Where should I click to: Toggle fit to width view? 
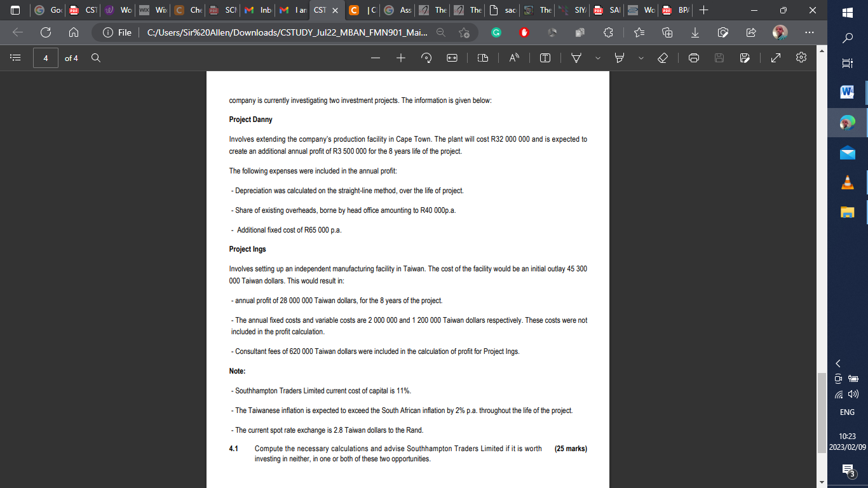pos(452,58)
